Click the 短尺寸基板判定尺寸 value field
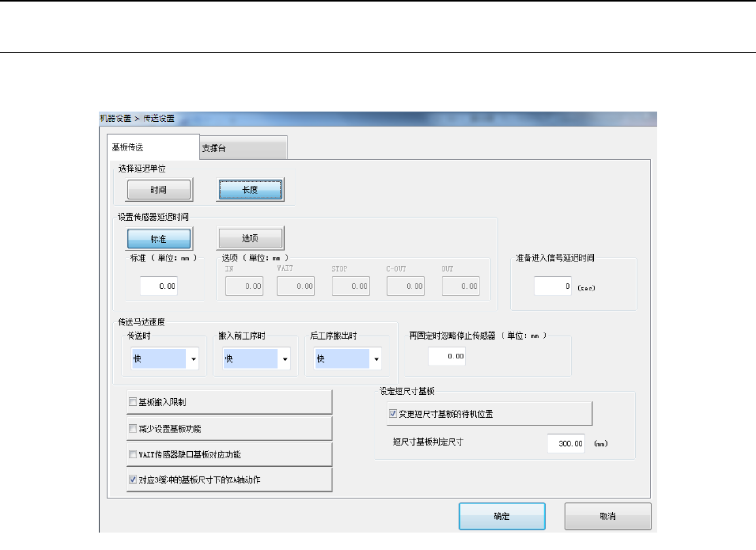Image resolution: width=756 pixels, height=550 pixels. [x=566, y=443]
